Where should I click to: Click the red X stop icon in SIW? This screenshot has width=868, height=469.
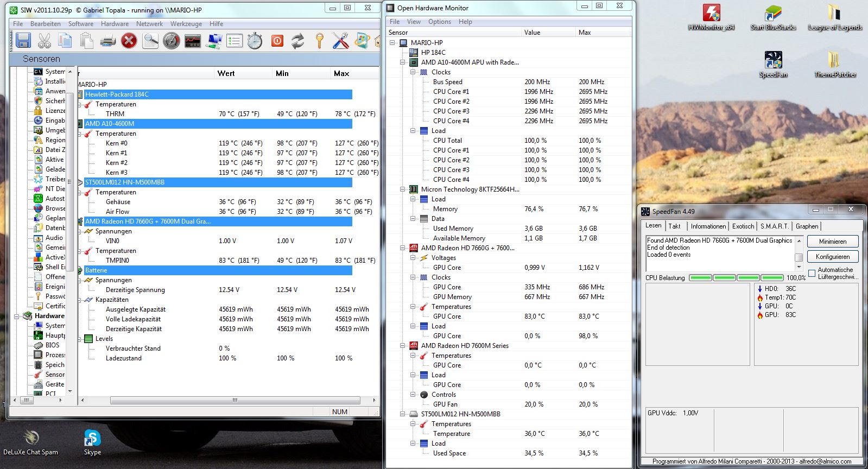(x=129, y=40)
